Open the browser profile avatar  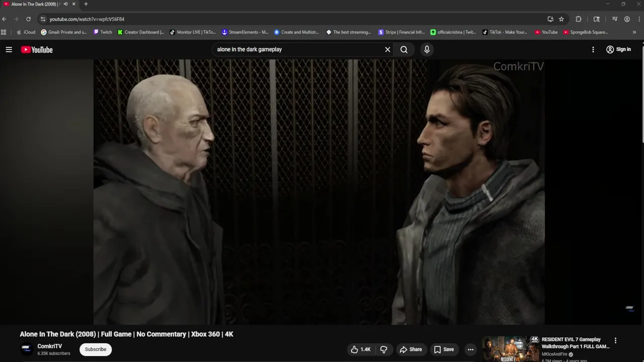(627, 19)
